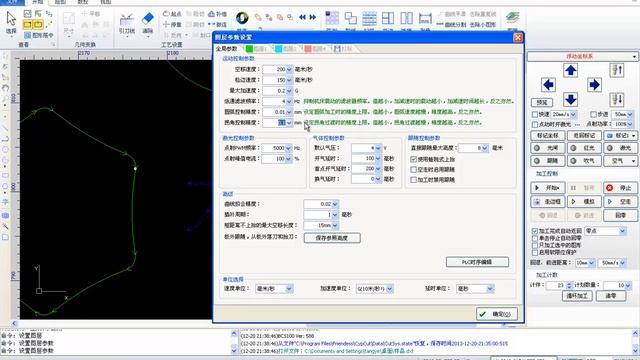
Task: Jog left with the blue left arrow
Action: pos(548,85)
